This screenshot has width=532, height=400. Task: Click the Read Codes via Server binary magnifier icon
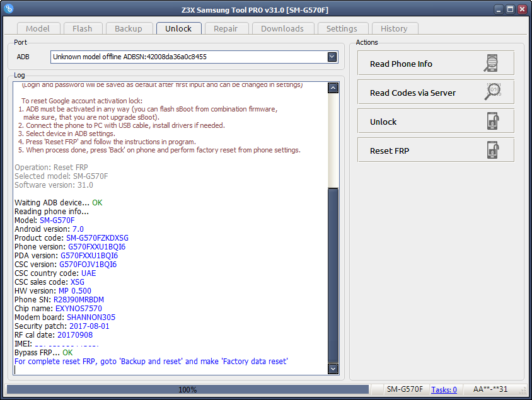click(x=493, y=91)
